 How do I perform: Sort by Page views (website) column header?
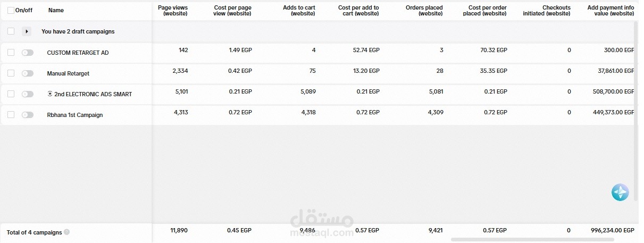click(x=173, y=10)
